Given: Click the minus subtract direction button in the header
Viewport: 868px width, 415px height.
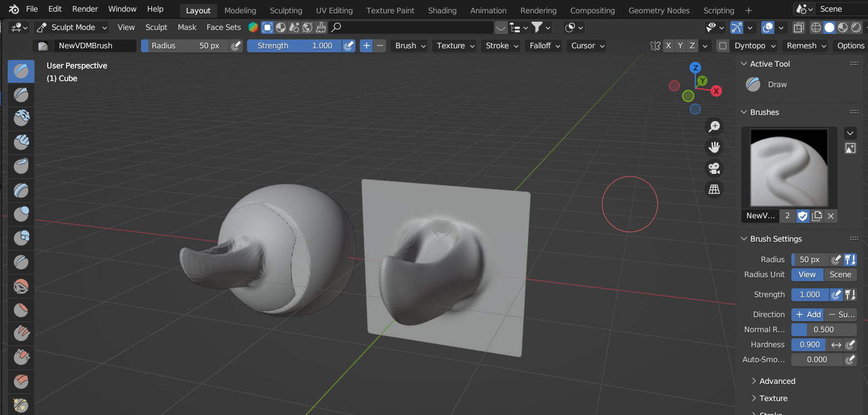Looking at the screenshot, I should point(380,46).
